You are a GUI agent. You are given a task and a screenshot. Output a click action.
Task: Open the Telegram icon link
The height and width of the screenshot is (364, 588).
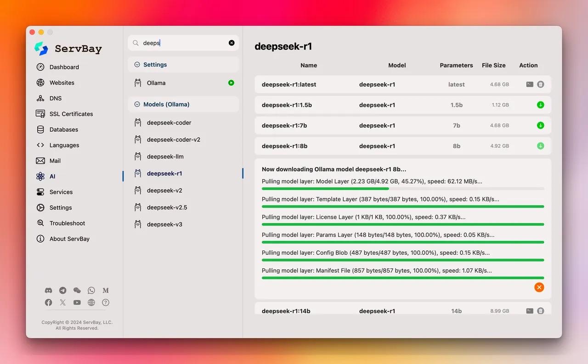click(x=62, y=291)
